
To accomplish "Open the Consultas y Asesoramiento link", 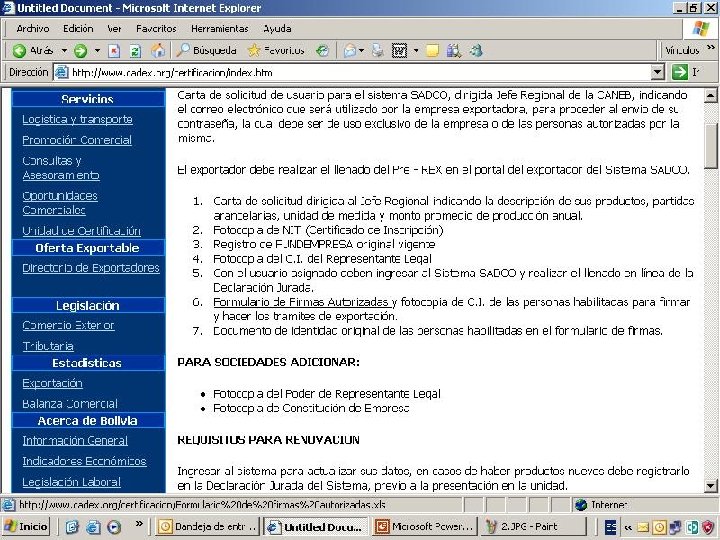I will coord(61,168).
